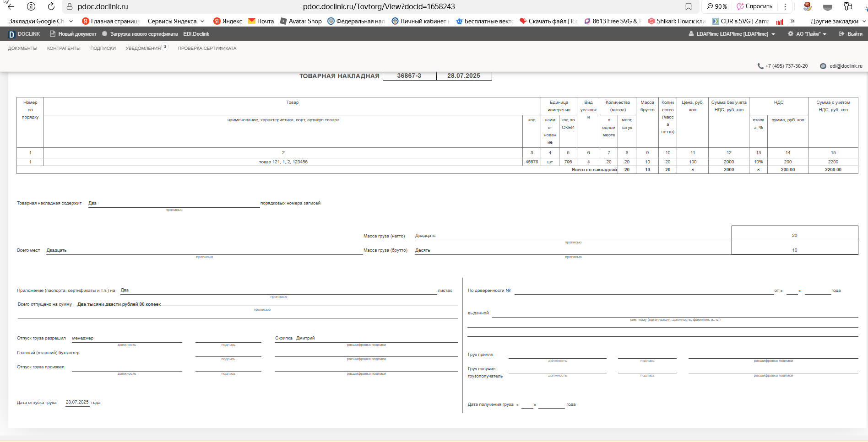Create a Новый документ
868x442 pixels.
click(73, 34)
